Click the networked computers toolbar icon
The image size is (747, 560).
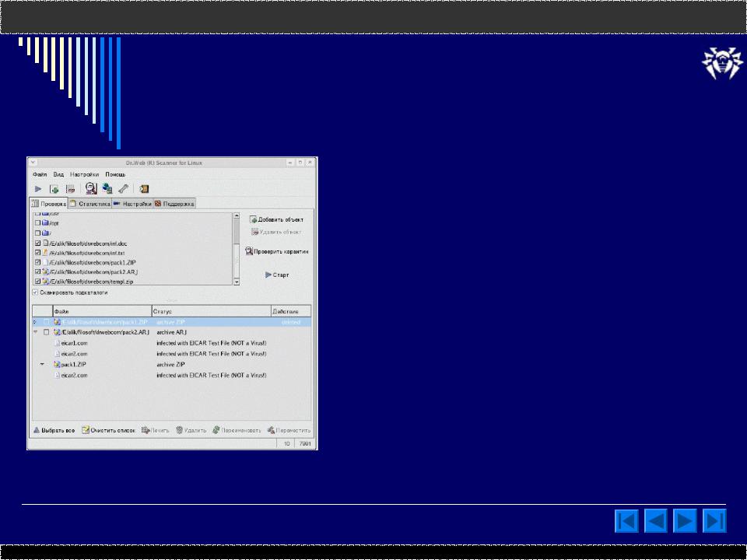[x=107, y=188]
